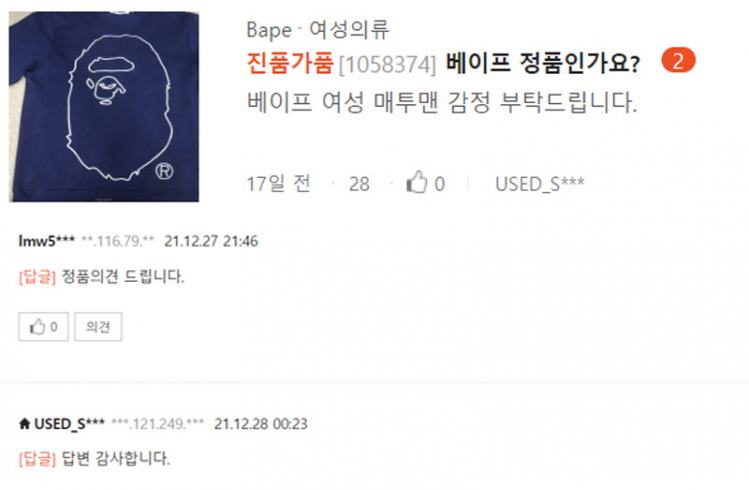Click the view count 28
749x490 pixels.
[359, 184]
